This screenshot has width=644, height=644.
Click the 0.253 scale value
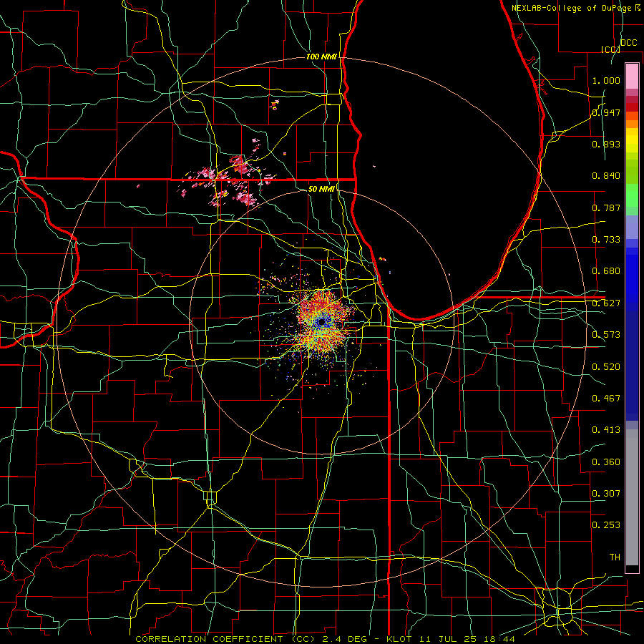(x=606, y=525)
